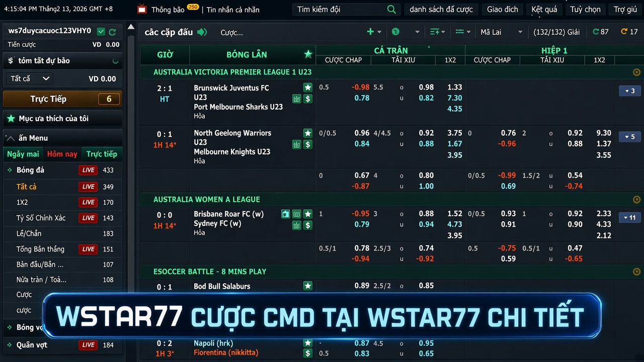Open the Kết quả menu
This screenshot has width=644, height=362.
[x=544, y=10]
